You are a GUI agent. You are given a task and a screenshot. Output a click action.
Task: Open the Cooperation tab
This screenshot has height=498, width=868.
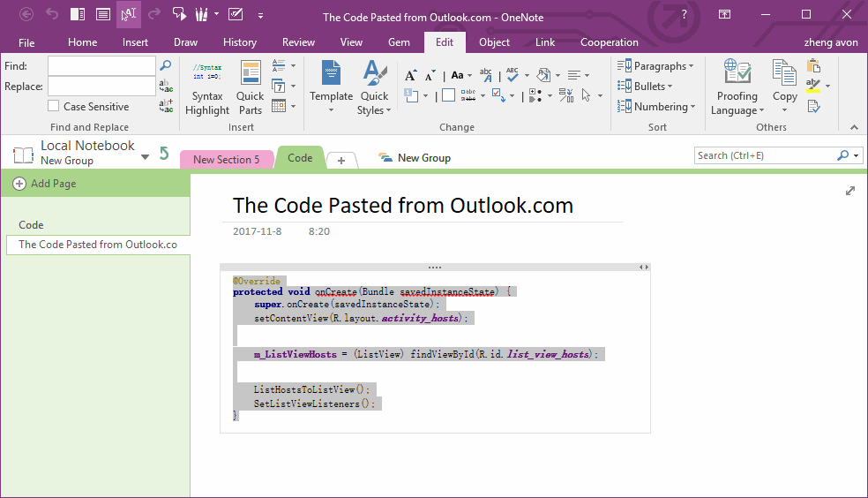tap(609, 42)
